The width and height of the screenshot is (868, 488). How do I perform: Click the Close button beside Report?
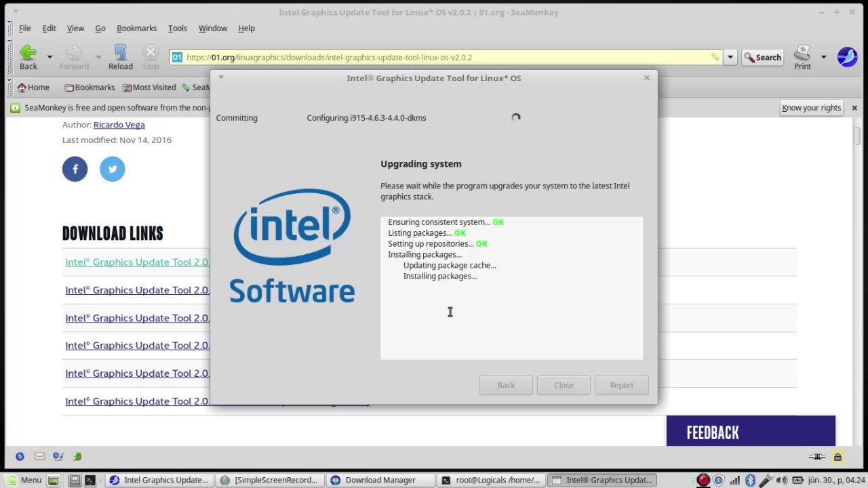[x=564, y=385]
